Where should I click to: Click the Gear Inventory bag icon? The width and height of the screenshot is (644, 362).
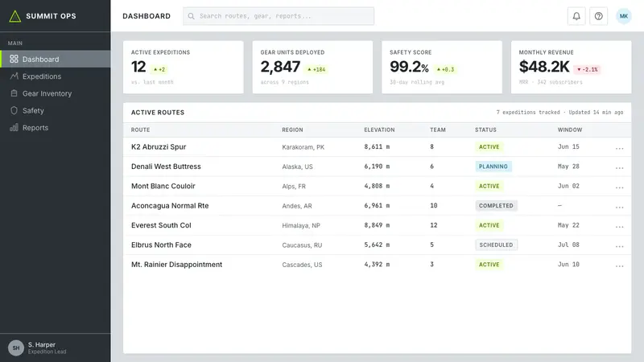(14, 93)
